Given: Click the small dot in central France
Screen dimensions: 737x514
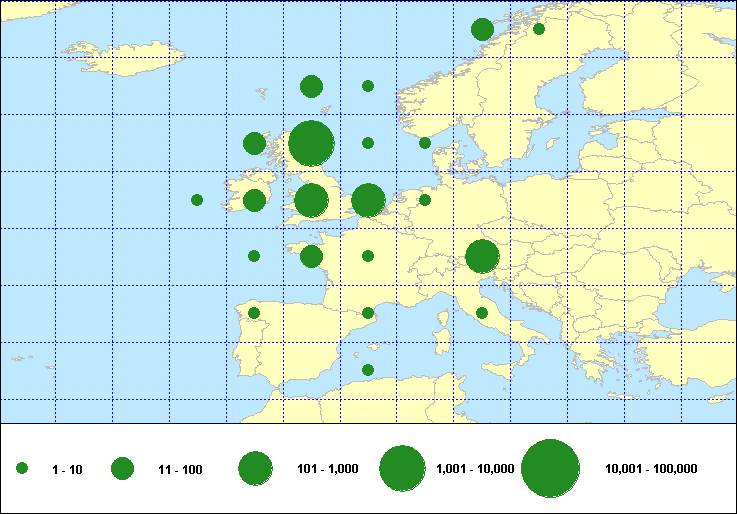Looking at the screenshot, I should coord(368,256).
